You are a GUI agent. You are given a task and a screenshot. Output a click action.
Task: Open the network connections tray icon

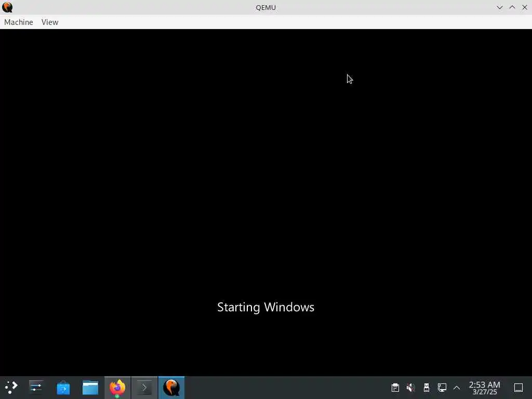point(442,388)
